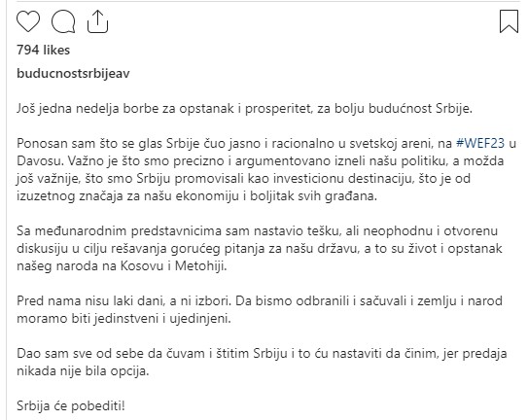The width and height of the screenshot is (528, 420).
Task: Click the sentence starting "Još jedna nedelja borbe"
Action: click(x=245, y=109)
